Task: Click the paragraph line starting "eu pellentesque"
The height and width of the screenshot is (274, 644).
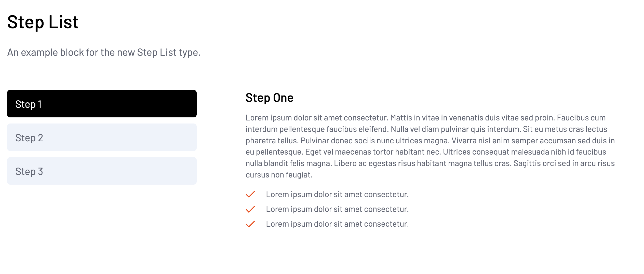Action: point(426,152)
